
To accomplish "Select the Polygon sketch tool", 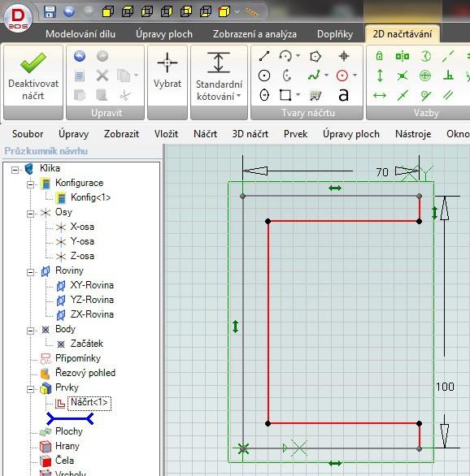I will (315, 57).
